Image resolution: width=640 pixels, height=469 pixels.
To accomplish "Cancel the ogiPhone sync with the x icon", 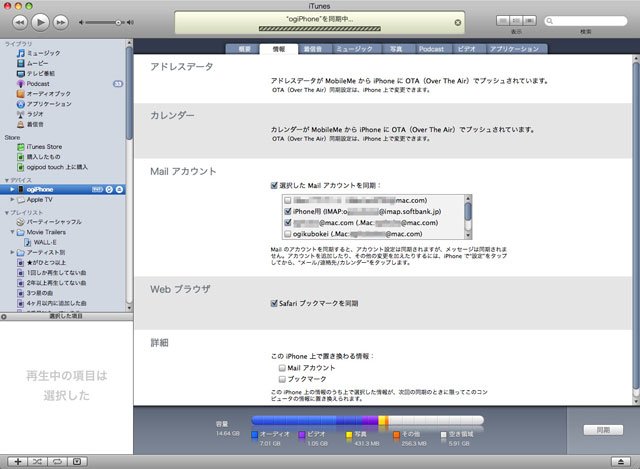I will [x=458, y=23].
